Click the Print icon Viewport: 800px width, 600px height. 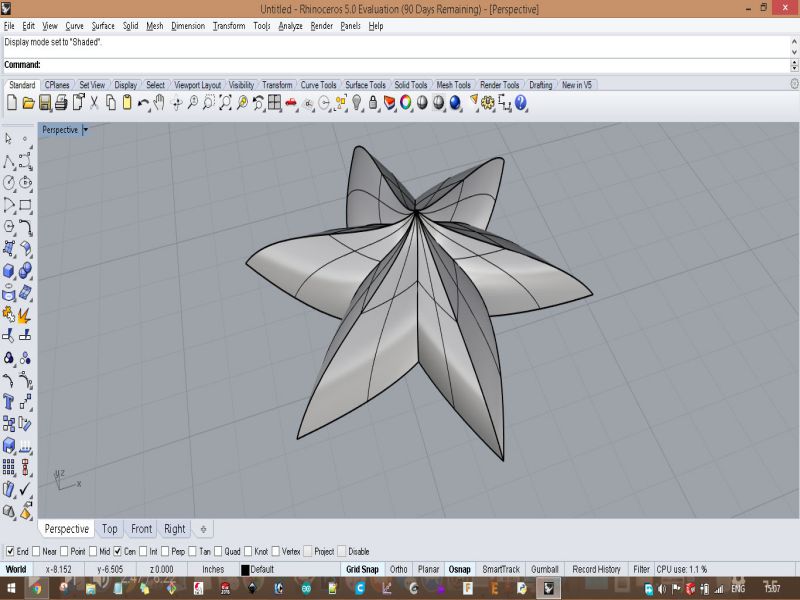(x=61, y=103)
